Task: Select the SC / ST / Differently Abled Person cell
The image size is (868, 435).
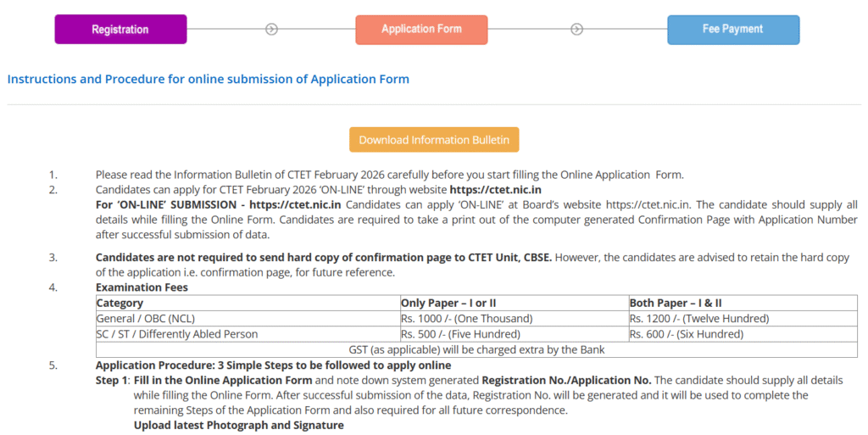Action: click(x=176, y=334)
